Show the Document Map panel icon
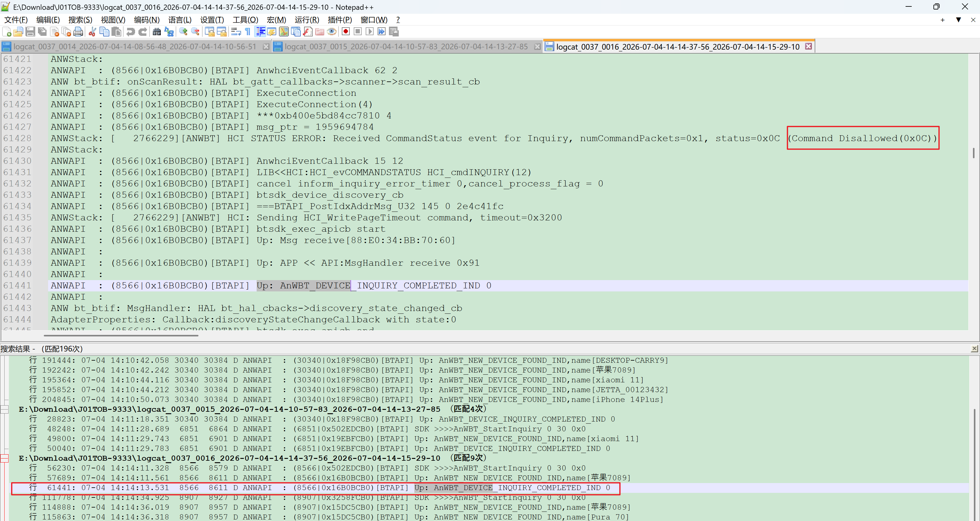Screen dimensions: 980x521 pyautogui.click(x=284, y=32)
